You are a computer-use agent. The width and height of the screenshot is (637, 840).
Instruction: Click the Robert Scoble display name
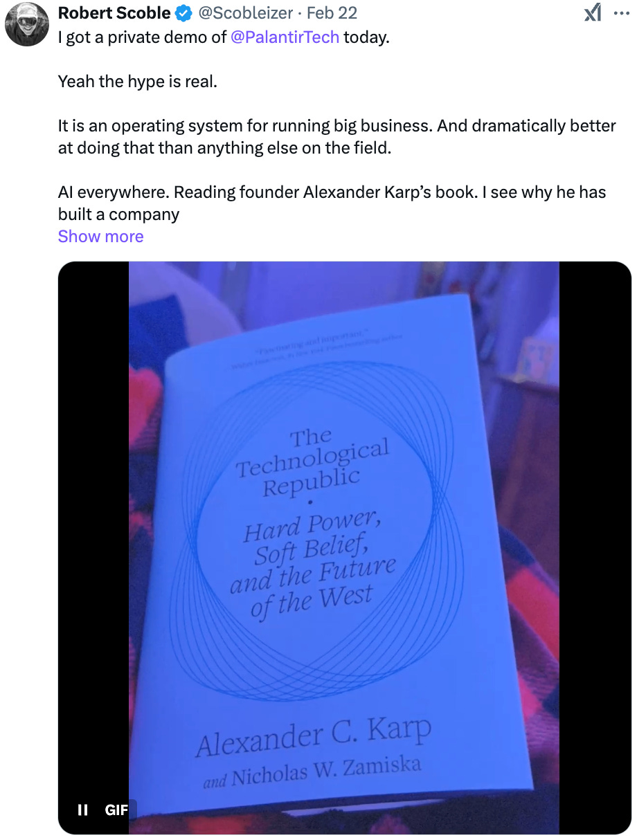coord(114,12)
